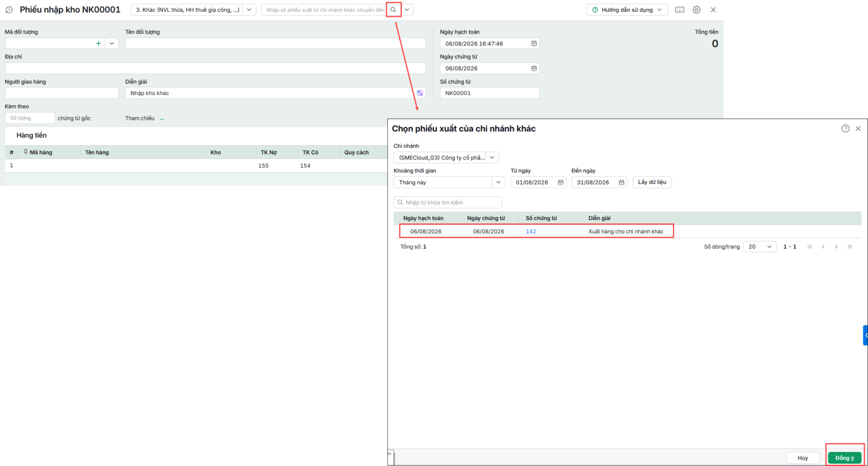The width and height of the screenshot is (868, 466).
Task: Expand the Mã đối tượng dropdown arrow
Action: [x=112, y=43]
